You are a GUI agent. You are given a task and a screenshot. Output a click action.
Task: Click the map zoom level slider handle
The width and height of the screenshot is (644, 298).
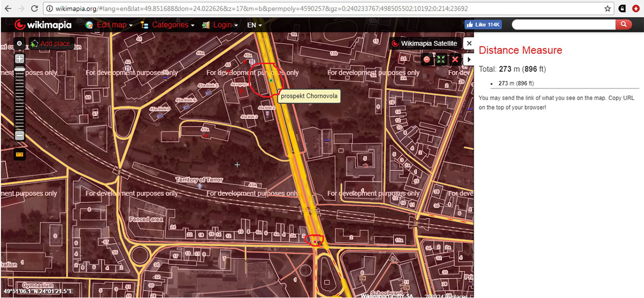click(x=20, y=69)
